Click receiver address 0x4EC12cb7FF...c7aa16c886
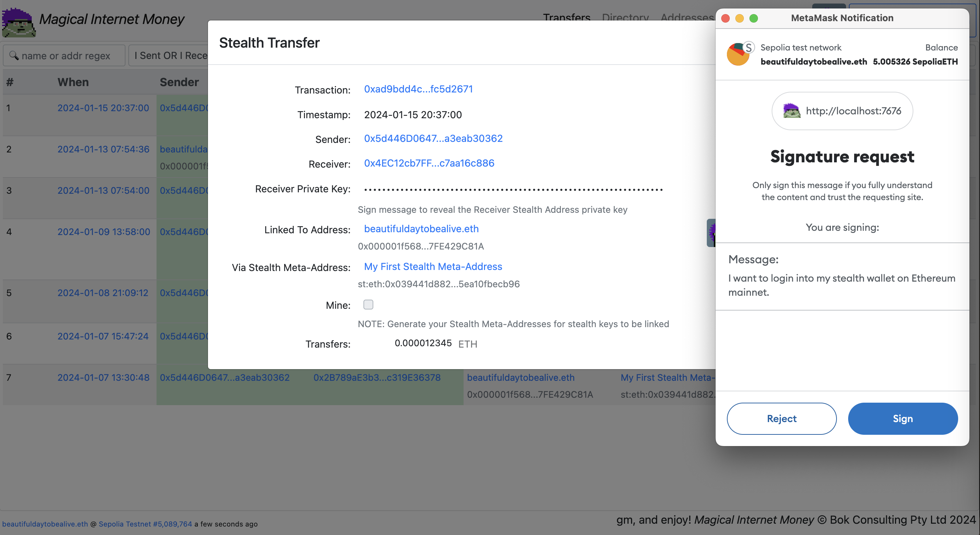Screen dimensions: 980x535 click(x=429, y=163)
